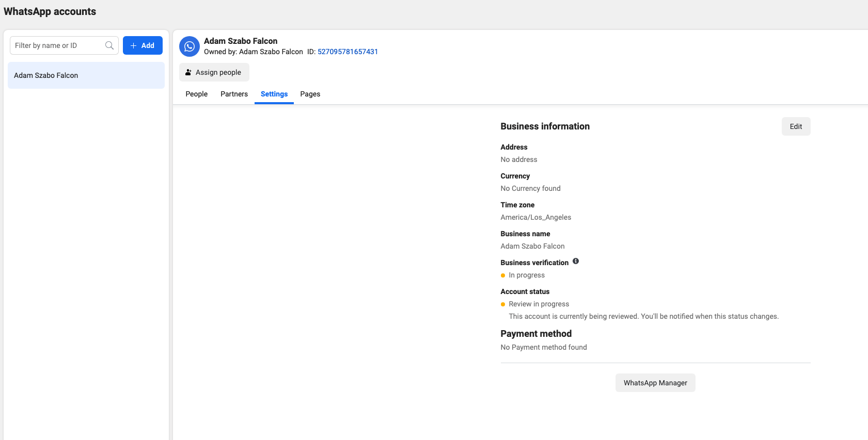Click the plus icon on Add button

(x=134, y=45)
